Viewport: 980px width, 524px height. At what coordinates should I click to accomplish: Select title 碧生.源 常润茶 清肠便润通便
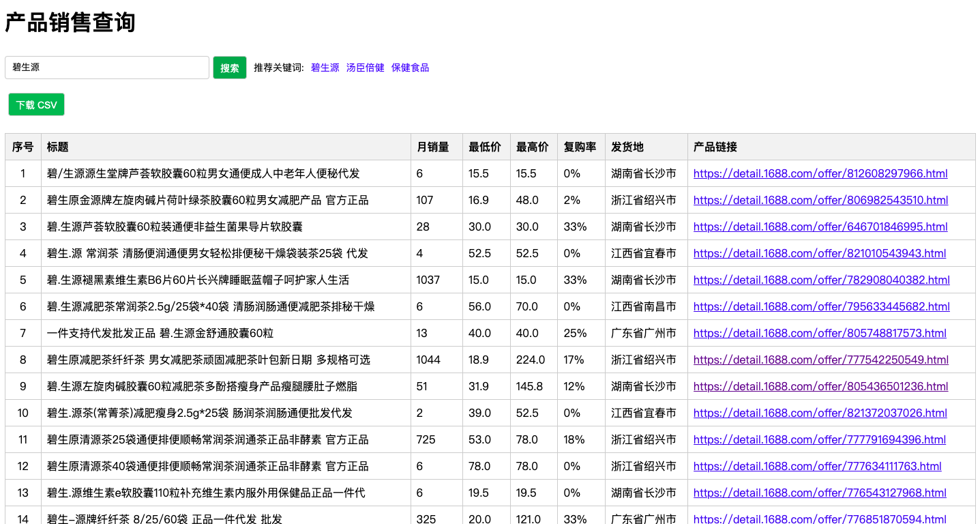pyautogui.click(x=207, y=253)
